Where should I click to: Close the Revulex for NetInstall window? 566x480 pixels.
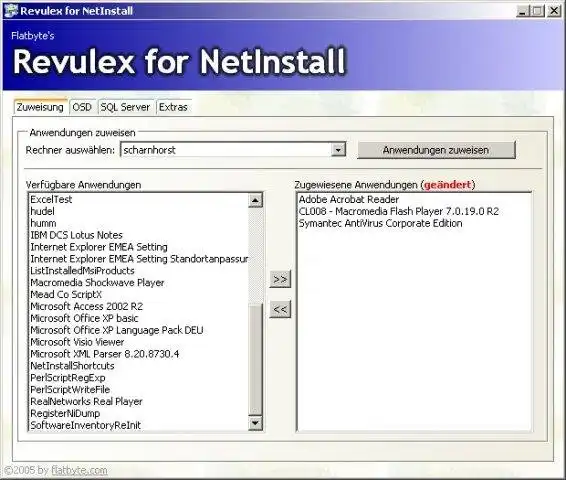pyautogui.click(x=554, y=11)
